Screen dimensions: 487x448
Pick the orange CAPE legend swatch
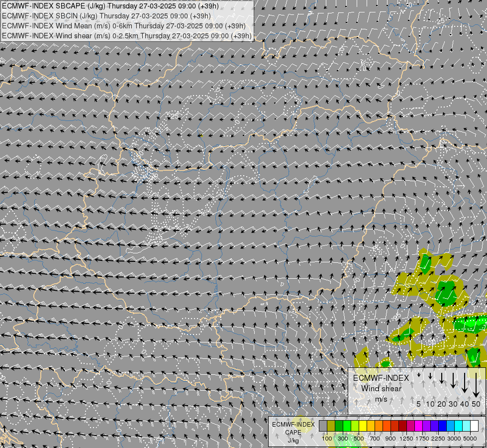379,426
